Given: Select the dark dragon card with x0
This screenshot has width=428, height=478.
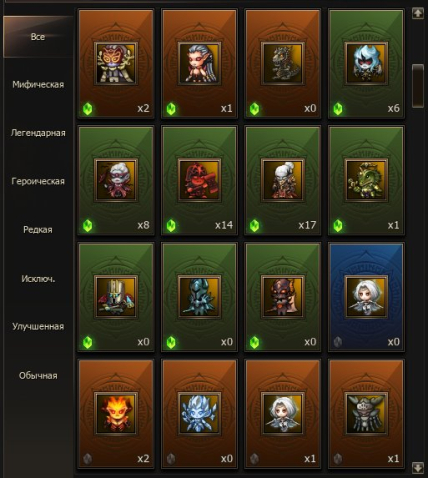Looking at the screenshot, I should 283,64.
